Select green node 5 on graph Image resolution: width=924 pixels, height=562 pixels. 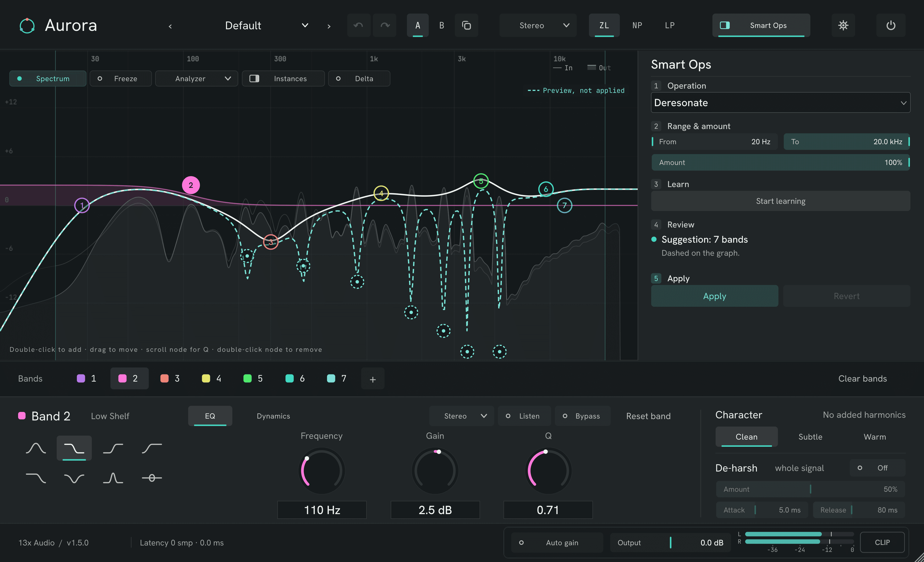(481, 181)
